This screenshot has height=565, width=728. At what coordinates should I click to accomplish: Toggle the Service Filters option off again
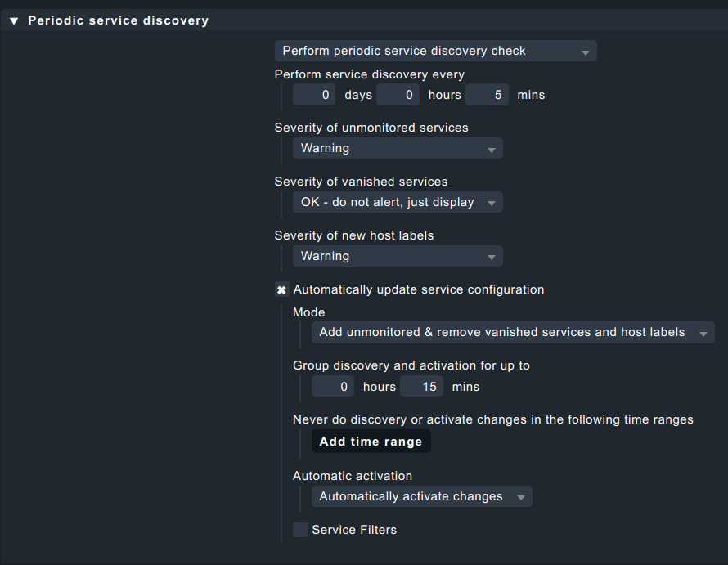tap(299, 530)
